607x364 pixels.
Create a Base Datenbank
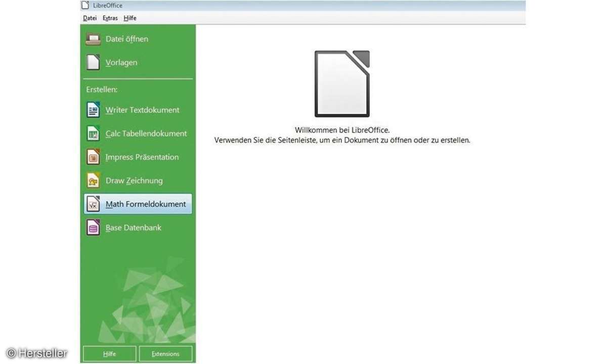pos(134,227)
